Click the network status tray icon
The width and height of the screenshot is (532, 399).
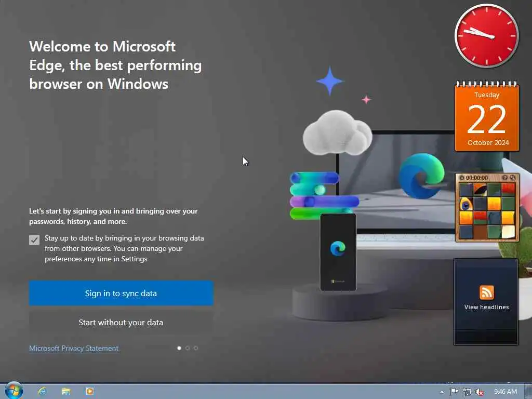pos(467,392)
